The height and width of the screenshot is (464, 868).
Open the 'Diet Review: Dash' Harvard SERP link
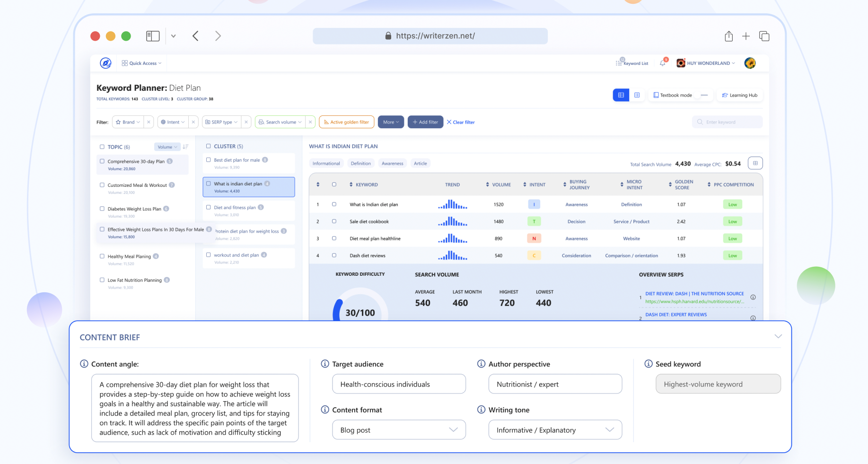click(694, 293)
